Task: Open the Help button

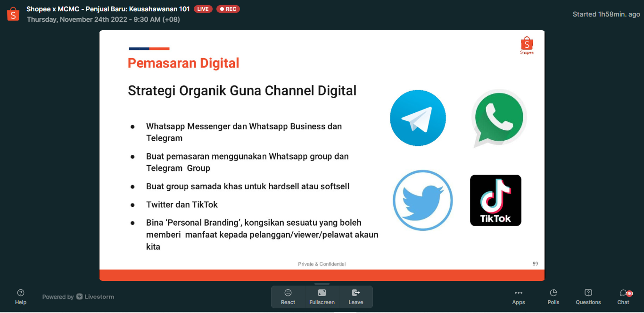Action: click(x=21, y=297)
